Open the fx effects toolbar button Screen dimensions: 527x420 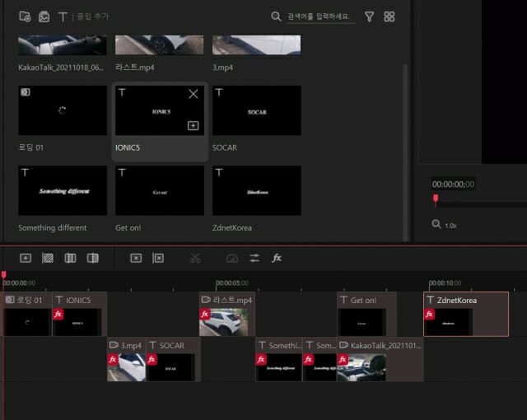click(277, 258)
